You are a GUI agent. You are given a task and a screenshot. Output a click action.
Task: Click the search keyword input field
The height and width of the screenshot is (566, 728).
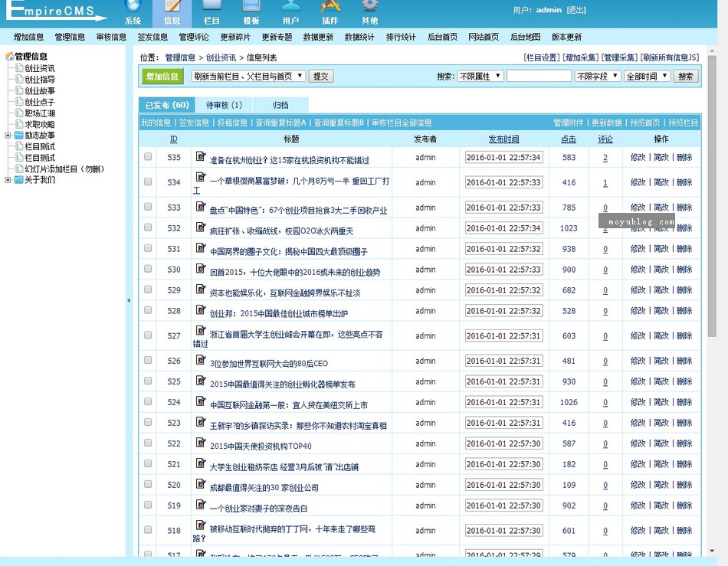(x=539, y=76)
